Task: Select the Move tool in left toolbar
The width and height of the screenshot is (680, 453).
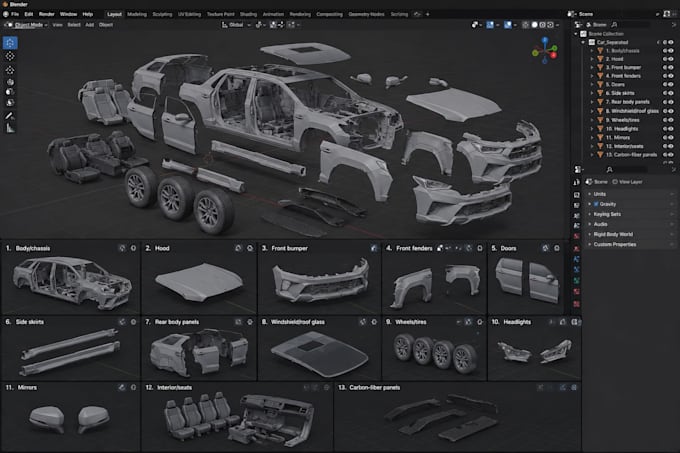Action: tap(10, 70)
